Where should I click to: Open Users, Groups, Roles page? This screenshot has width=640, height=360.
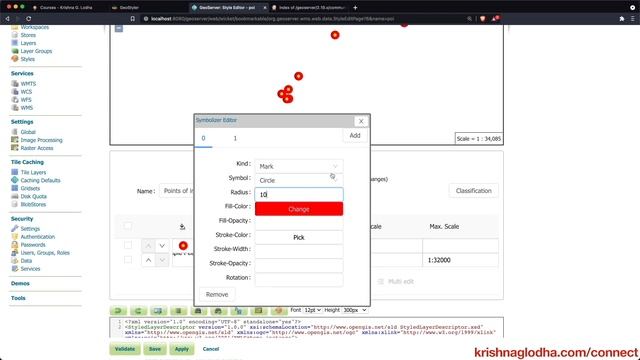click(45, 253)
